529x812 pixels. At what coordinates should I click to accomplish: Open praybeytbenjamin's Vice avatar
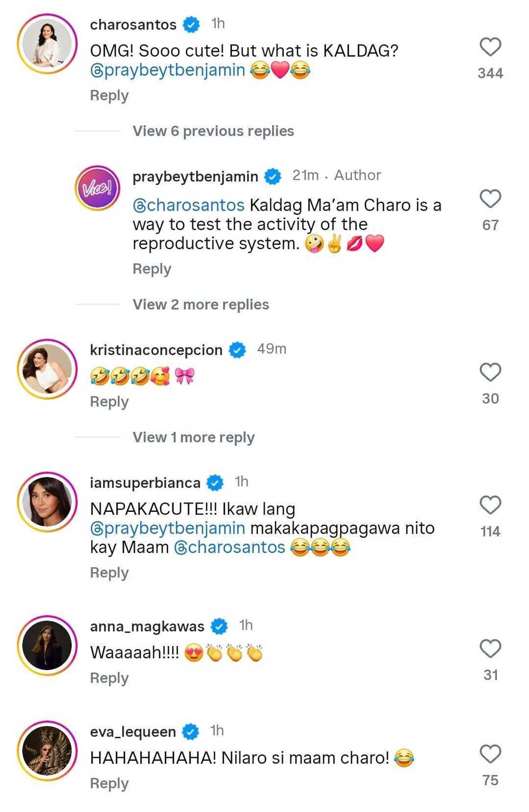click(98, 188)
